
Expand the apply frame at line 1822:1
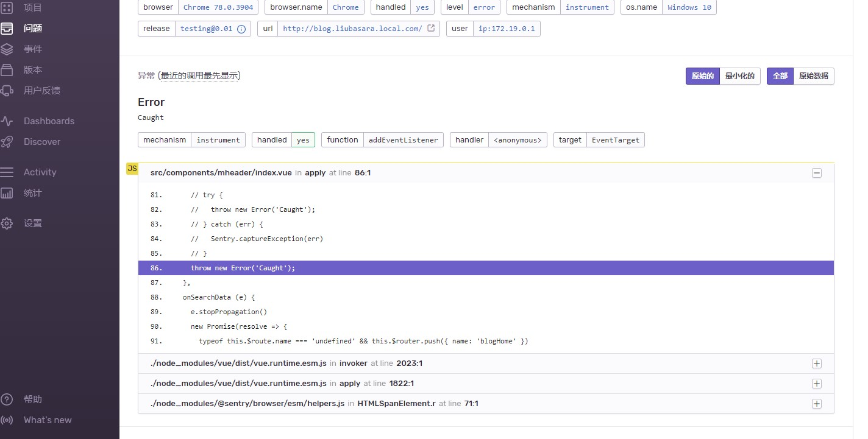point(817,384)
